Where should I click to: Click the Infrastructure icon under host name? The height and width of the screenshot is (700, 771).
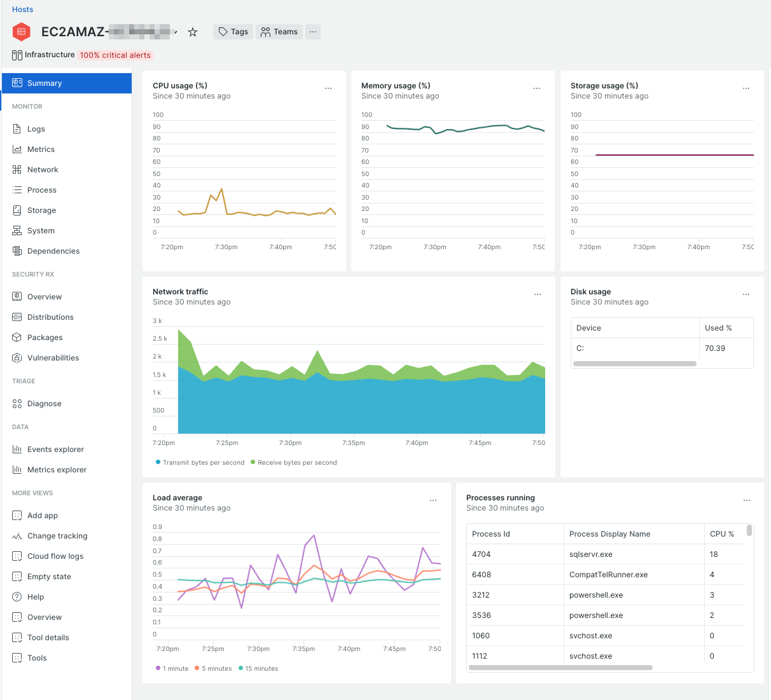pyautogui.click(x=17, y=55)
